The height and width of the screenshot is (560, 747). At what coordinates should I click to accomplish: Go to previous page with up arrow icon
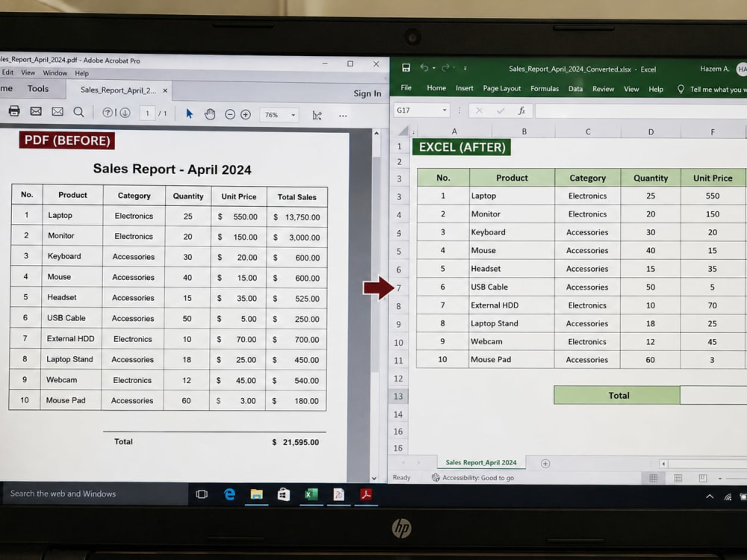(x=108, y=113)
